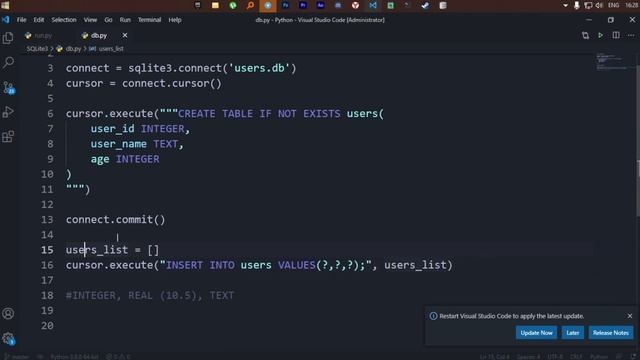Open the Explorer view in the activity bar
The image size is (640, 360).
click(x=8, y=38)
